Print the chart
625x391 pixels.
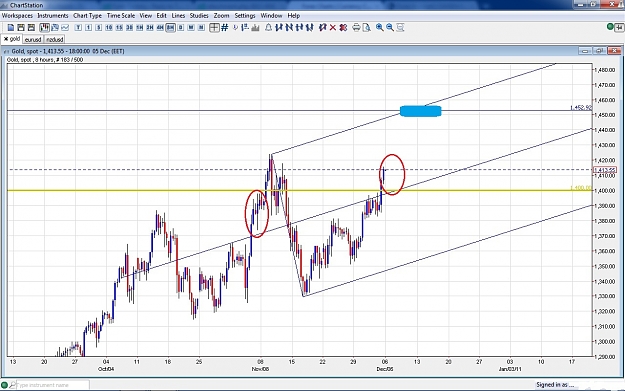[356, 28]
